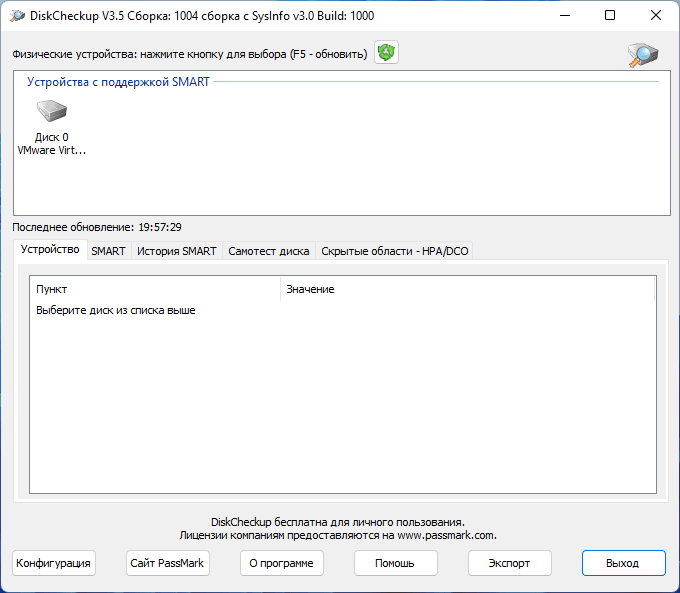Click the green refresh devices icon
Viewport: 680px width, 593px height.
coord(386,52)
